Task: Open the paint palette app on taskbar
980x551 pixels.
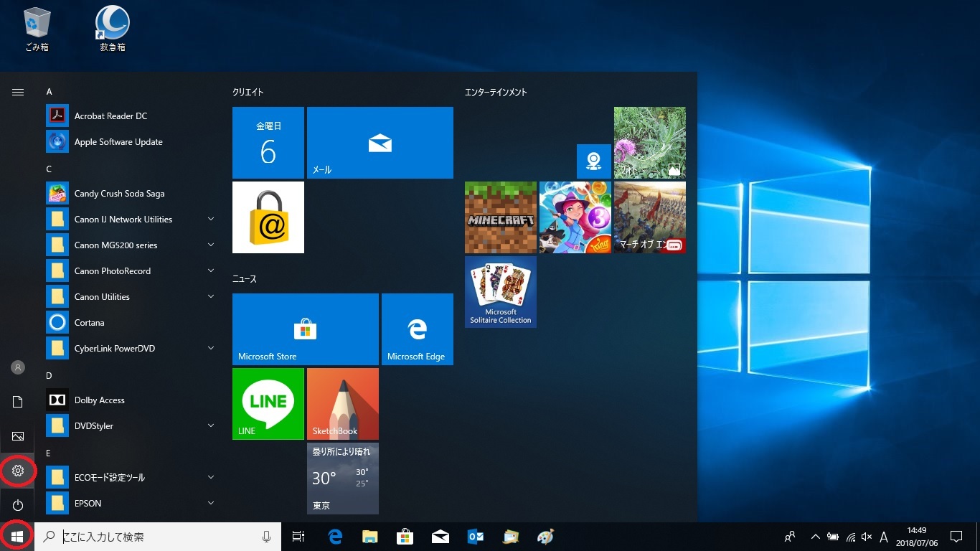Action: click(x=545, y=537)
